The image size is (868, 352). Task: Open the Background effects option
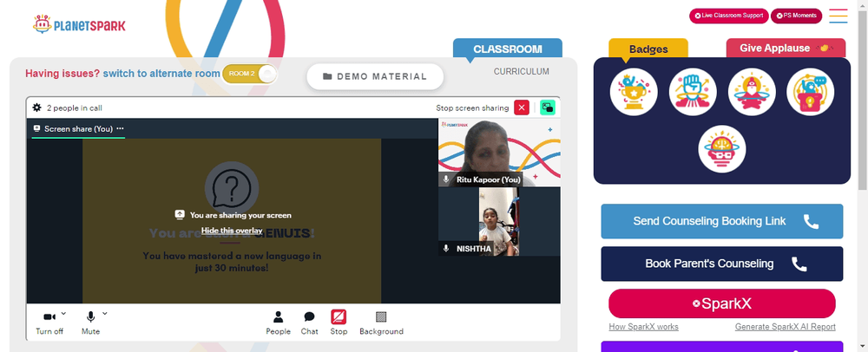pos(381,323)
